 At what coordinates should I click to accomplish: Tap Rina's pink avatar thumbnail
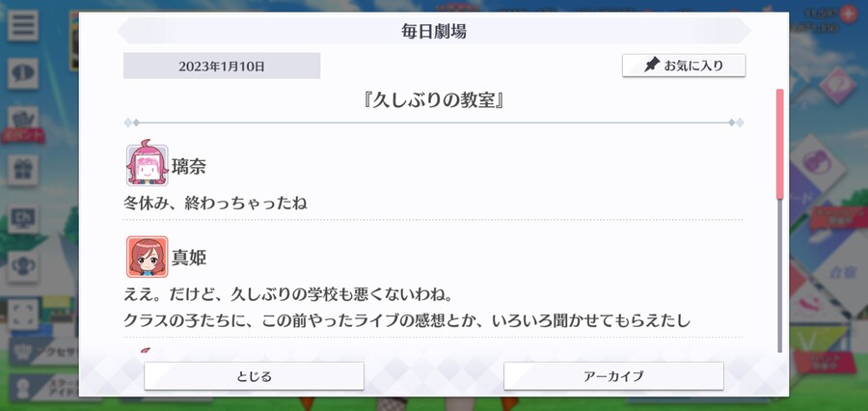(147, 165)
